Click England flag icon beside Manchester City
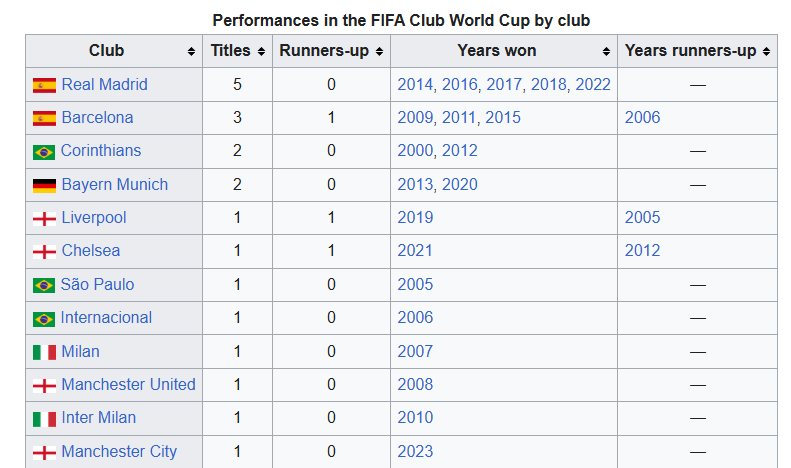This screenshot has width=791, height=468. click(44, 452)
